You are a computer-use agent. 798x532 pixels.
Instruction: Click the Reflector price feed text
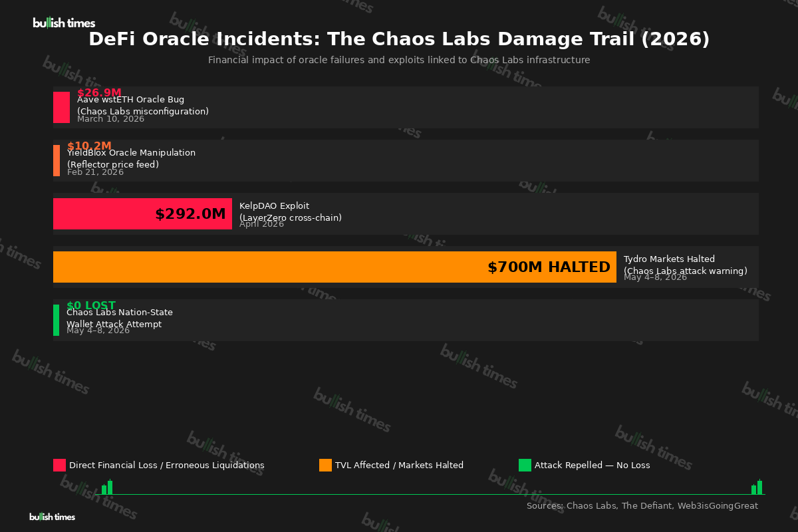point(113,165)
